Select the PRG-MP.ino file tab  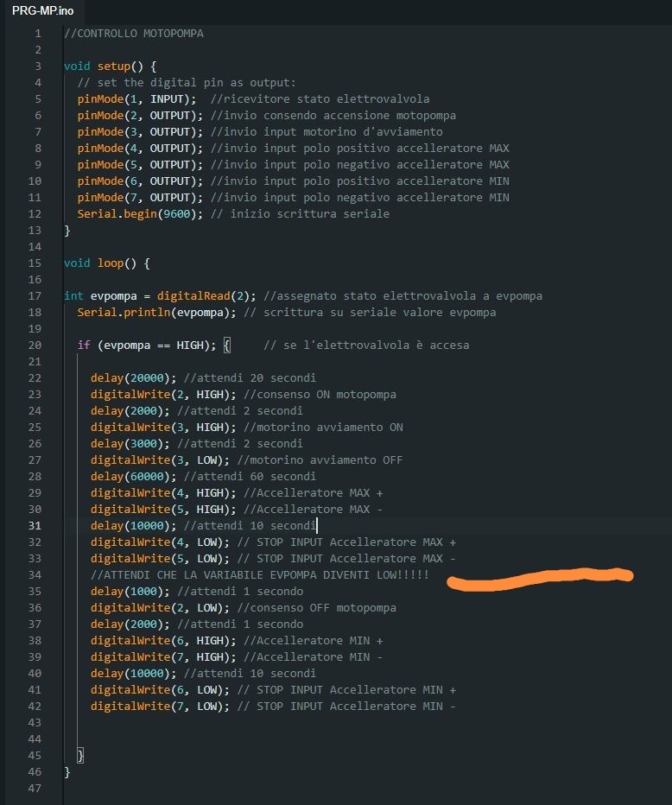click(42, 10)
